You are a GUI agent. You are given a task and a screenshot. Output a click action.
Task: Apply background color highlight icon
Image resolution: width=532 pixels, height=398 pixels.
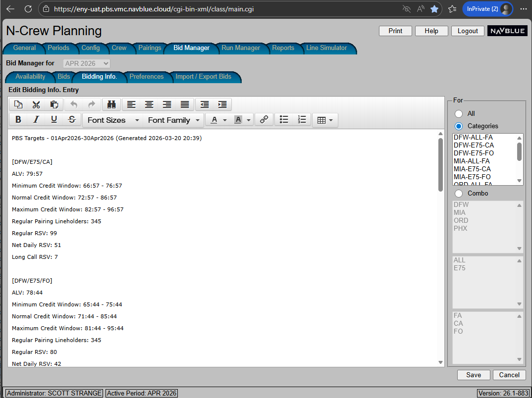238,120
